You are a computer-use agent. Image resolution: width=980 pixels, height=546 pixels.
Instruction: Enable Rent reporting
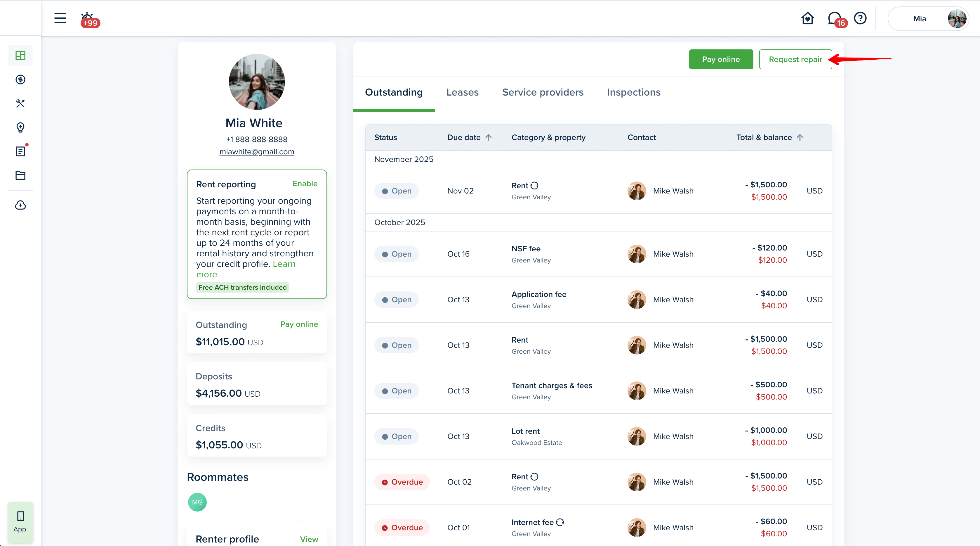[x=305, y=184]
